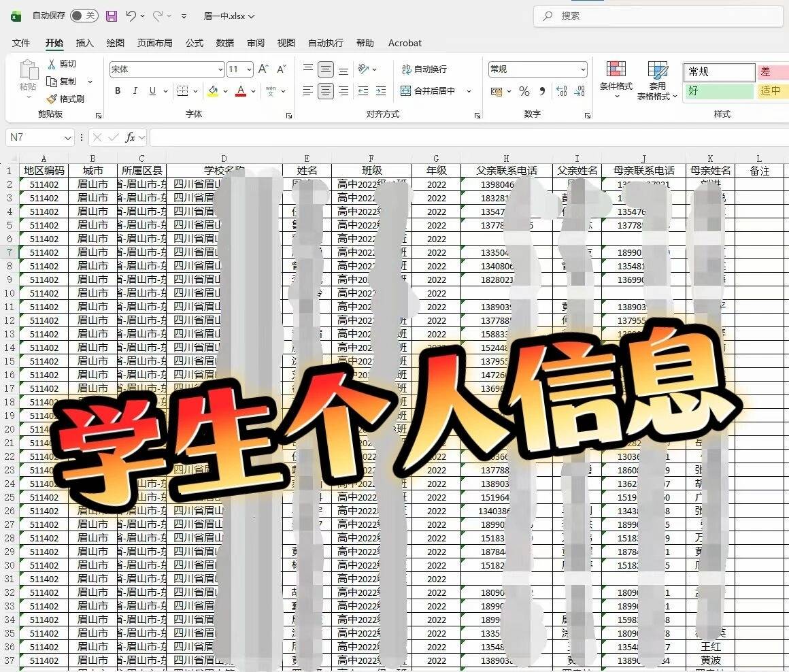The height and width of the screenshot is (672, 789).
Task: Toggle bold formatting
Action: point(118,91)
